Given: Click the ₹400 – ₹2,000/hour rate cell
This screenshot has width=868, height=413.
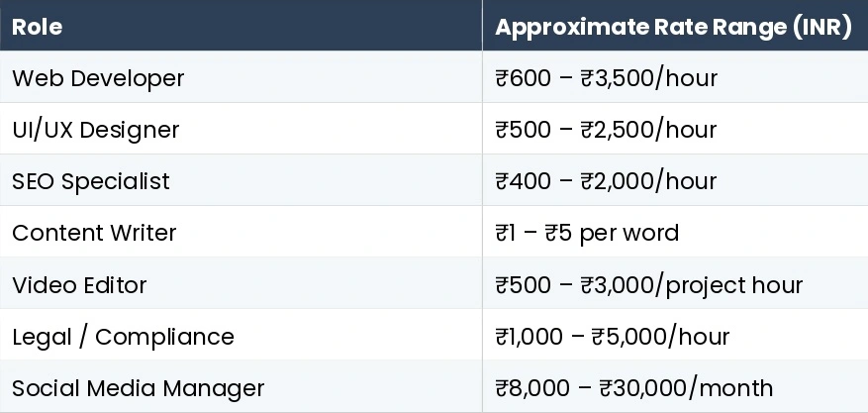Looking at the screenshot, I should pos(606,181).
